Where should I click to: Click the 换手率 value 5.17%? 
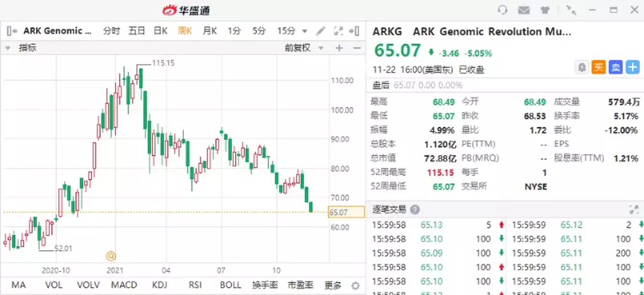(x=626, y=116)
